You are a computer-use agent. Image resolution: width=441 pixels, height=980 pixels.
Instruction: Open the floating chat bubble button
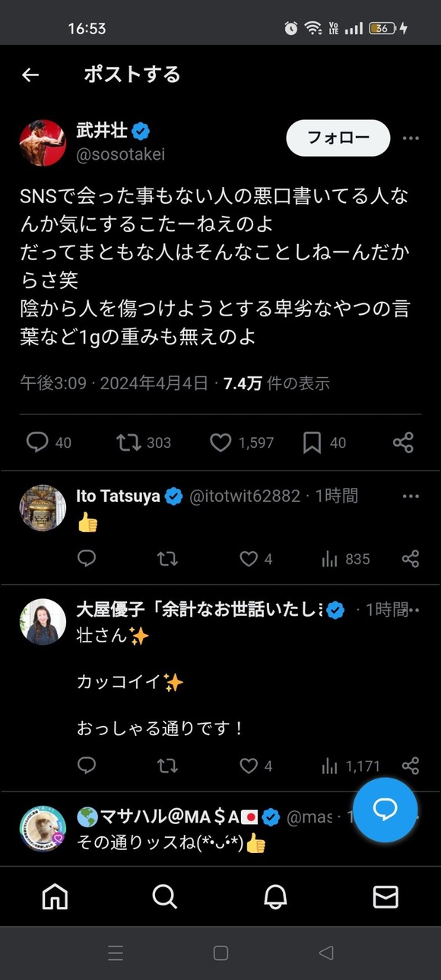pos(385,811)
